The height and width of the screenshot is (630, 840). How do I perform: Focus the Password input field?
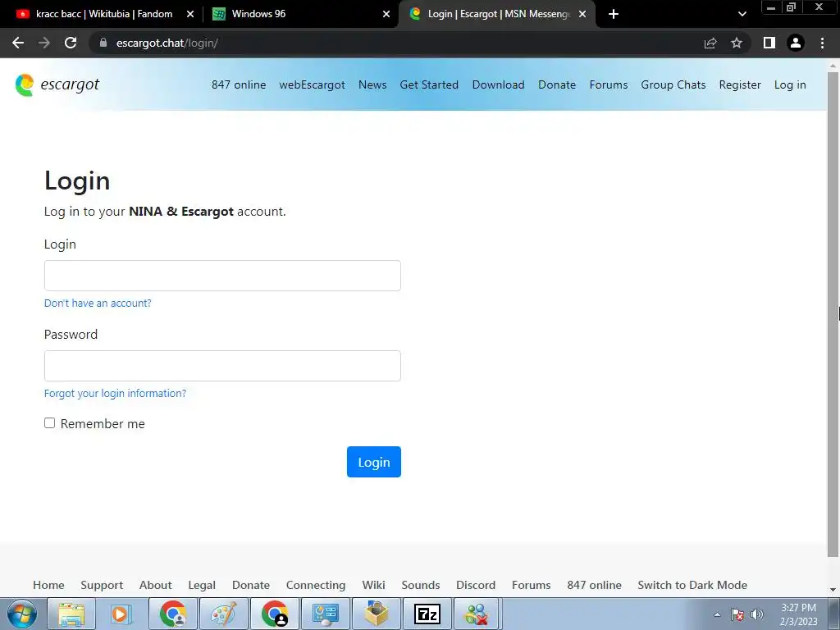pos(222,366)
